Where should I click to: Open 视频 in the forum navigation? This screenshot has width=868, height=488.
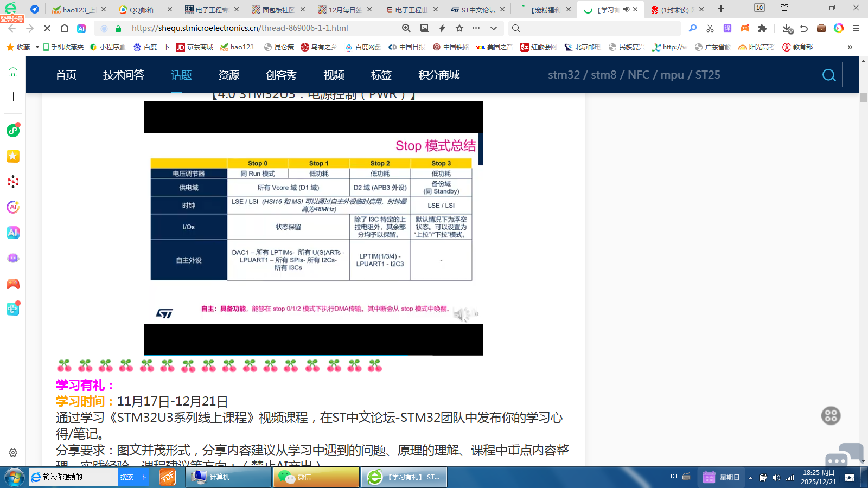pos(334,75)
